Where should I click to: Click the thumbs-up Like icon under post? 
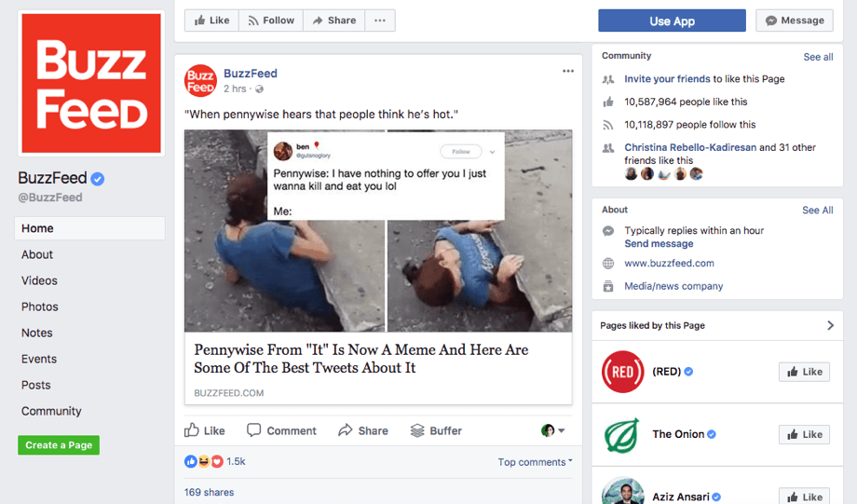(x=193, y=430)
